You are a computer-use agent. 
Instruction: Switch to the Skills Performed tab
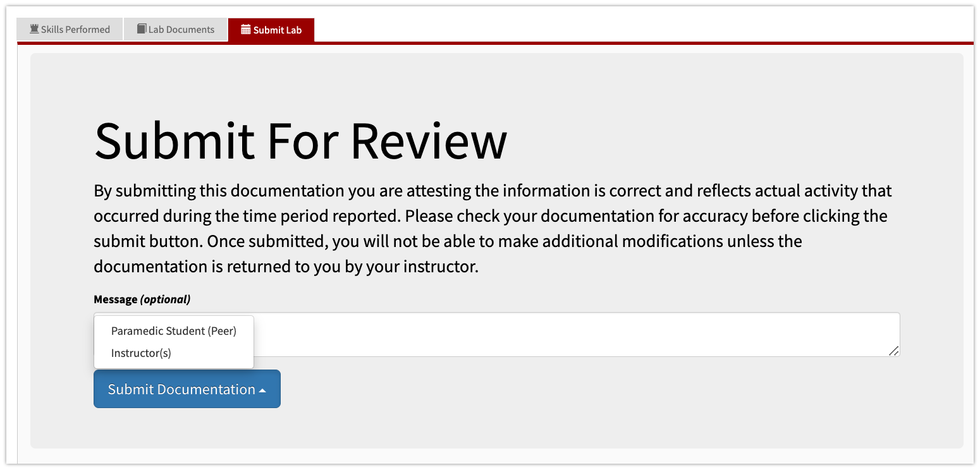(70, 28)
